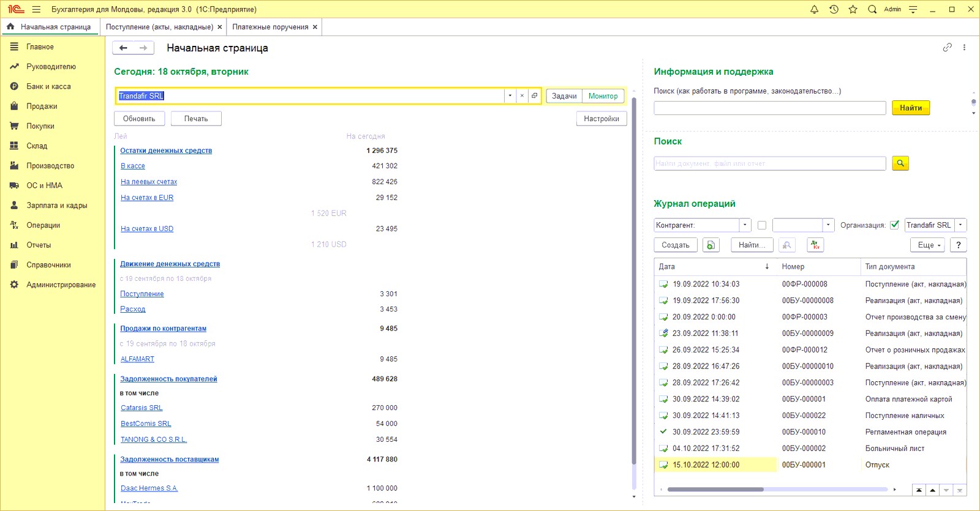Open Администрирование section in sidebar
The width and height of the screenshot is (980, 511).
pyautogui.click(x=61, y=285)
